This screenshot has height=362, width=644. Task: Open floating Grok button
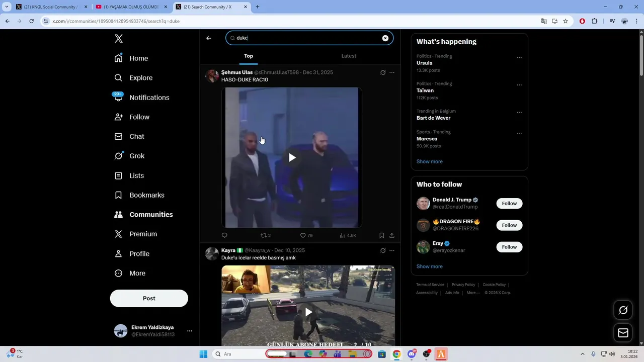(623, 310)
